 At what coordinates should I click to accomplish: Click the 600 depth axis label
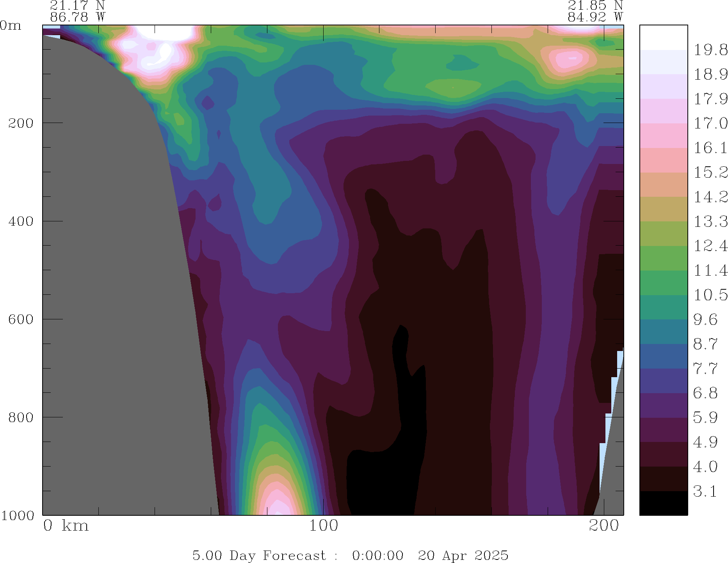(x=21, y=319)
